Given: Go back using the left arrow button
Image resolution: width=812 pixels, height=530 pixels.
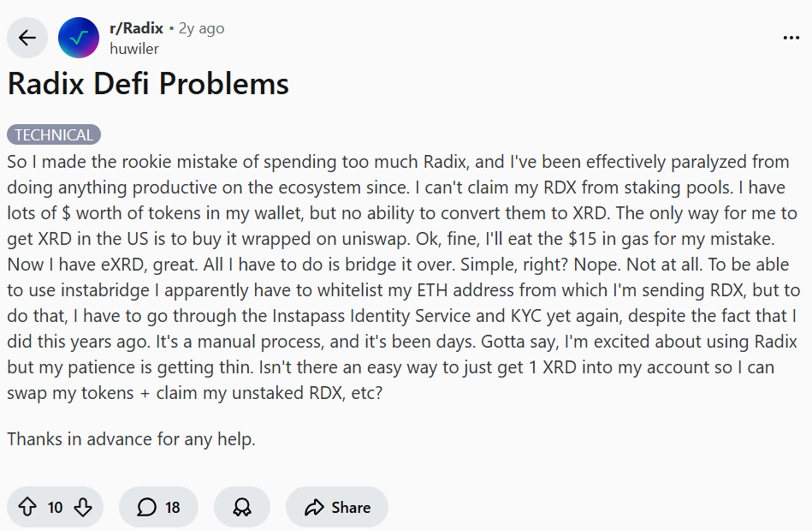Looking at the screenshot, I should 27,38.
